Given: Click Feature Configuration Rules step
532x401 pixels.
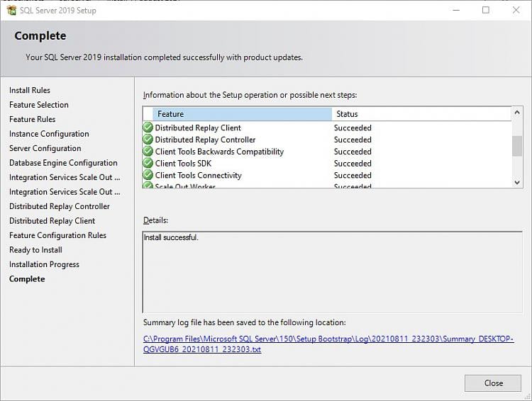Looking at the screenshot, I should 57,235.
